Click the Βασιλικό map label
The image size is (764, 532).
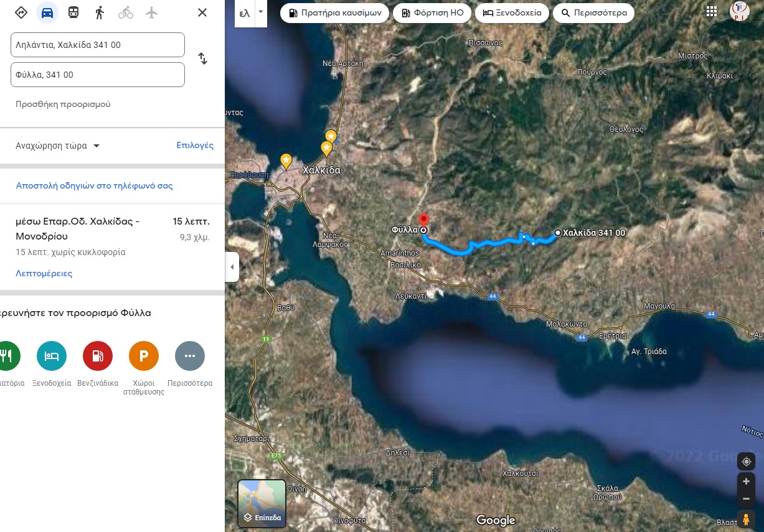[405, 264]
